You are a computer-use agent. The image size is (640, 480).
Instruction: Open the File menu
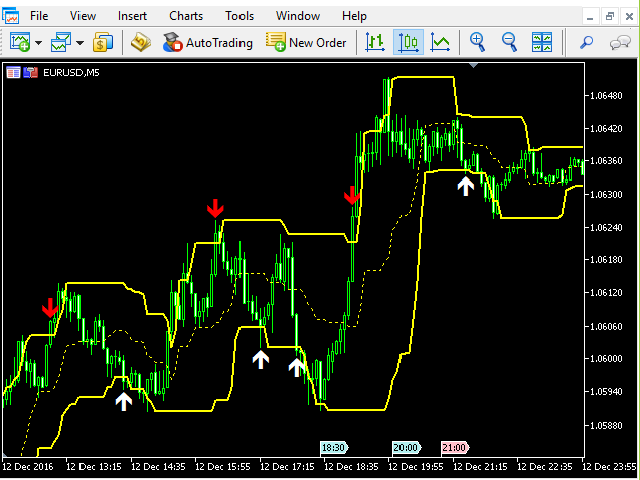pos(39,16)
